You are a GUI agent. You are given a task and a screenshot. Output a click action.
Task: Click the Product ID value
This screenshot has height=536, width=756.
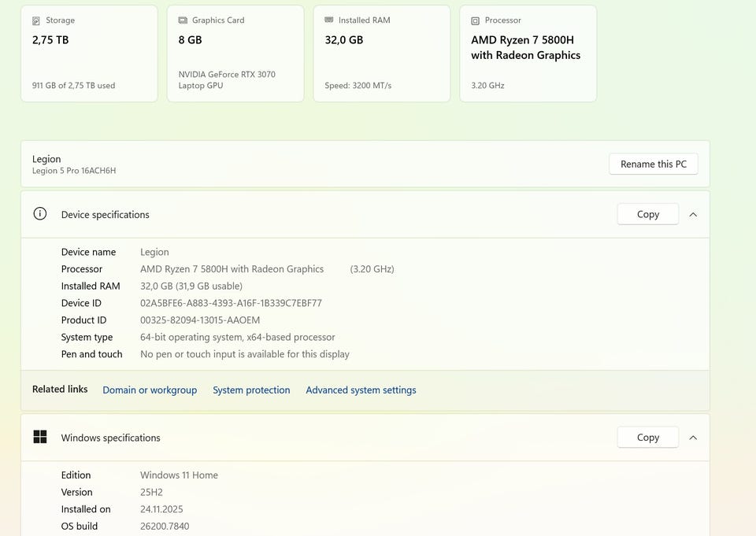point(200,320)
